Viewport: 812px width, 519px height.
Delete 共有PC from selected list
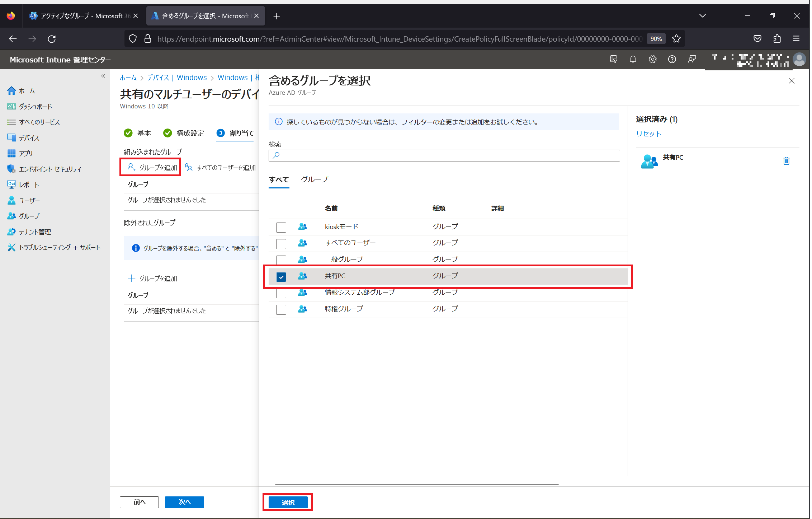click(787, 161)
